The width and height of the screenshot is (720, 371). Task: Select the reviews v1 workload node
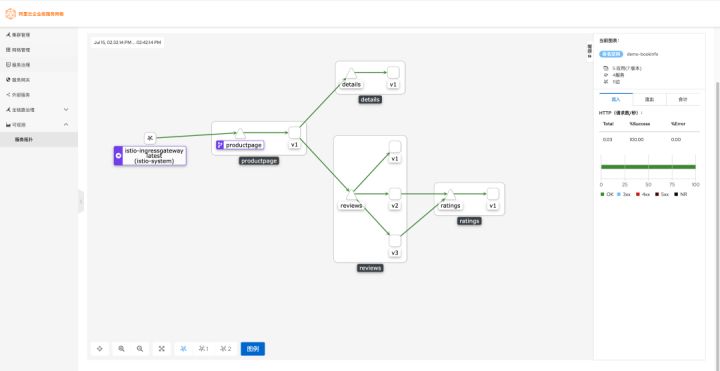pos(395,146)
